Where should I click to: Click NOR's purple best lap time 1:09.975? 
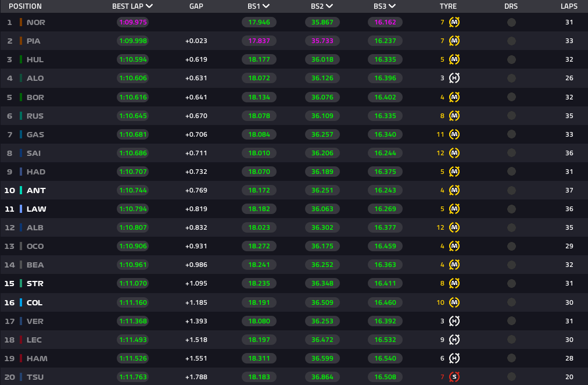(132, 23)
